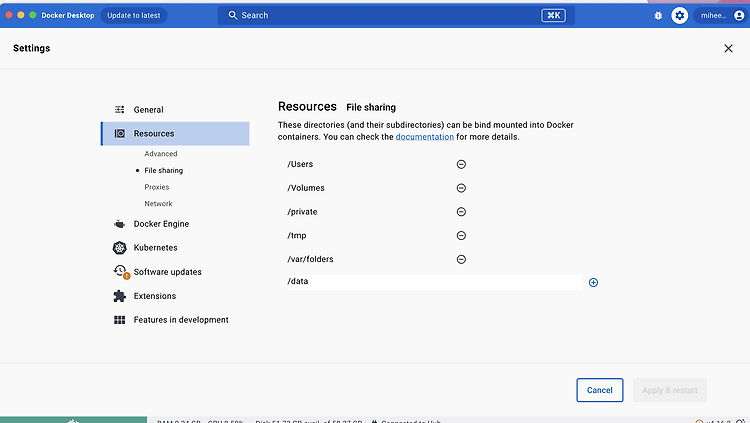Click the Resources disk icon
The height and width of the screenshot is (423, 750).
(x=120, y=134)
